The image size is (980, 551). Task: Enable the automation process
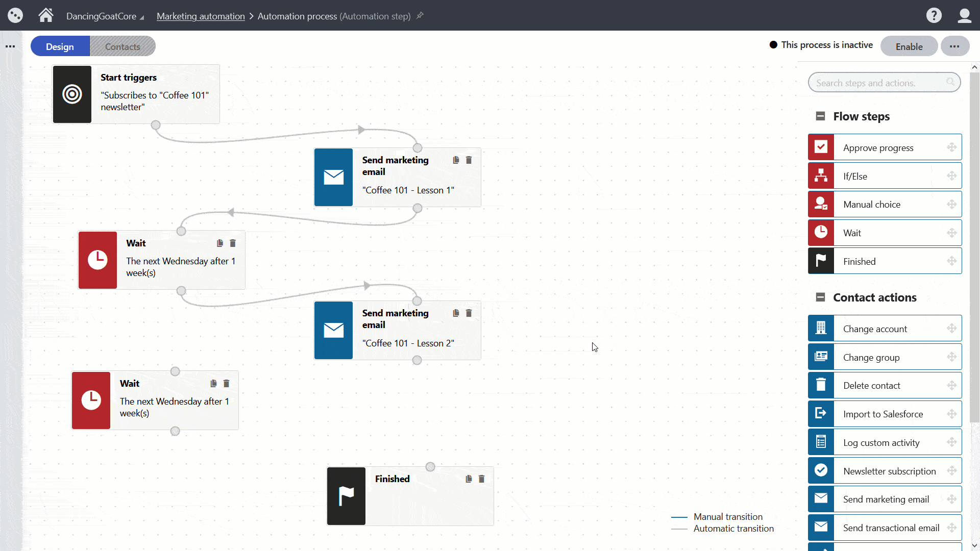pyautogui.click(x=909, y=46)
